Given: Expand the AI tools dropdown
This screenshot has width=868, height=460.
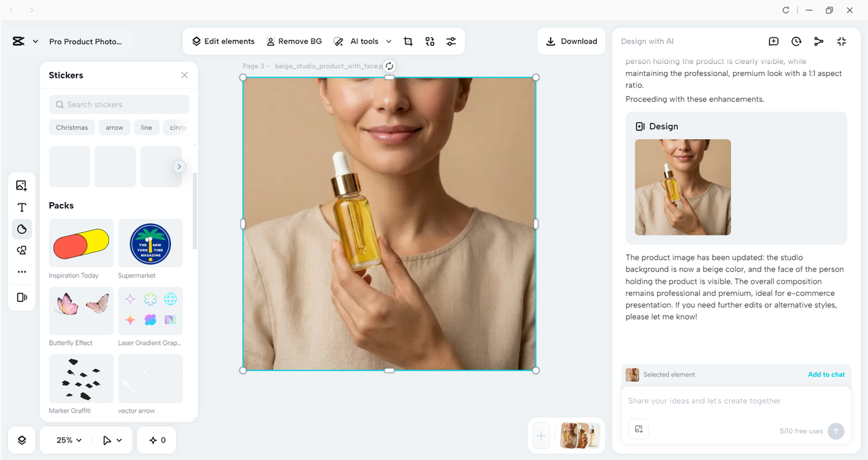Looking at the screenshot, I should pyautogui.click(x=389, y=41).
